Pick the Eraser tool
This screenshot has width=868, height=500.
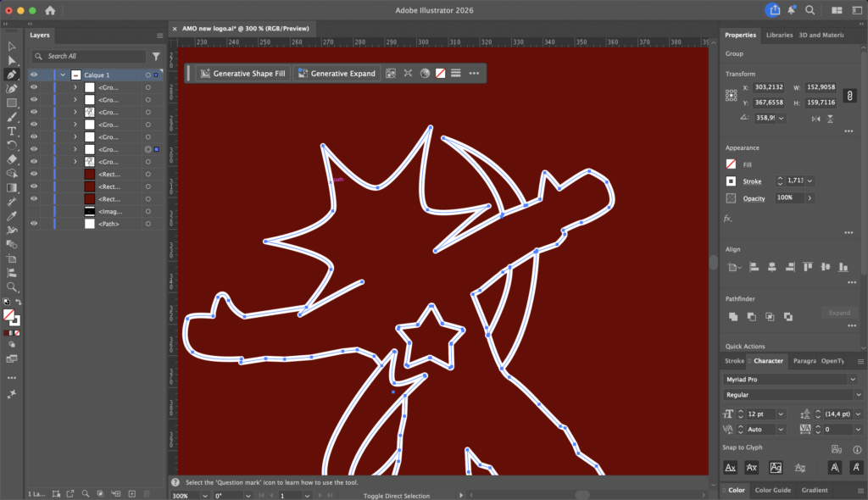[x=12, y=159]
